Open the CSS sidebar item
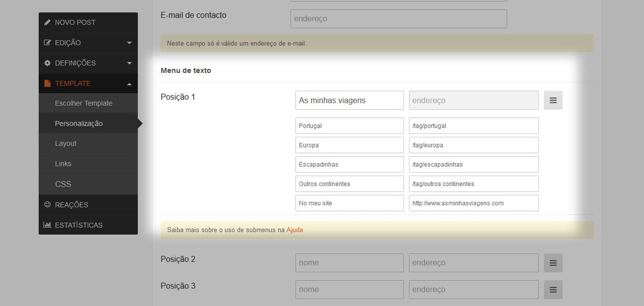Viewport: 644px width, 306px height. tap(88, 184)
